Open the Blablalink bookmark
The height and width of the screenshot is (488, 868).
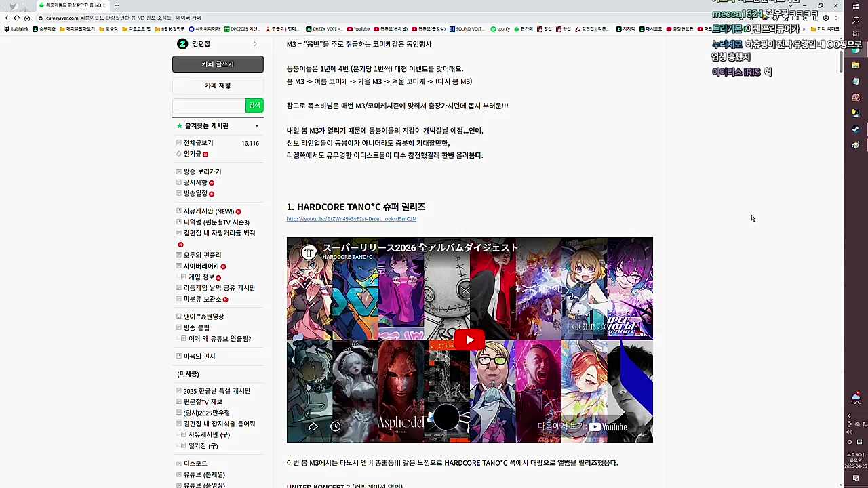16,29
